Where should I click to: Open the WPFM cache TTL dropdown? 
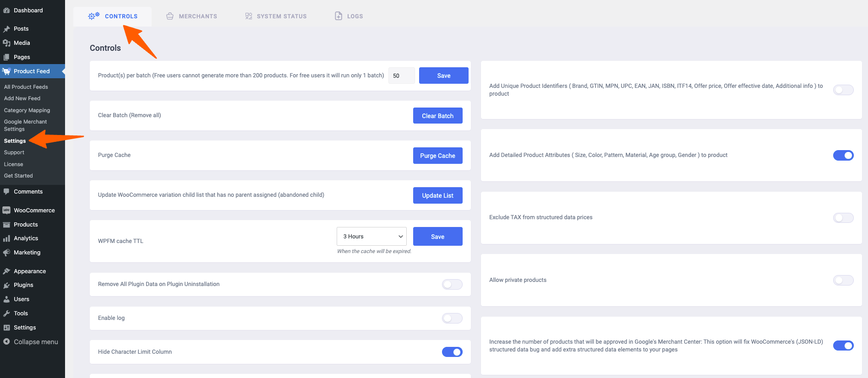pos(371,237)
